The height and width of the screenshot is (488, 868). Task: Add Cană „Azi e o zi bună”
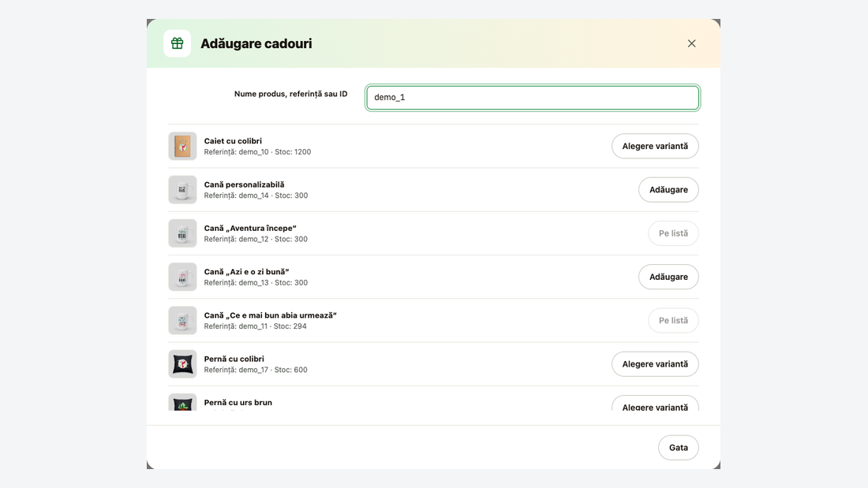point(668,277)
